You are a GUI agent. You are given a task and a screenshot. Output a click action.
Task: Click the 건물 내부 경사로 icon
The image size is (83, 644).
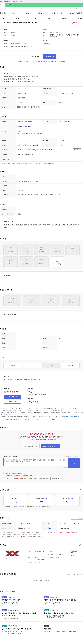pyautogui.click(x=70, y=301)
